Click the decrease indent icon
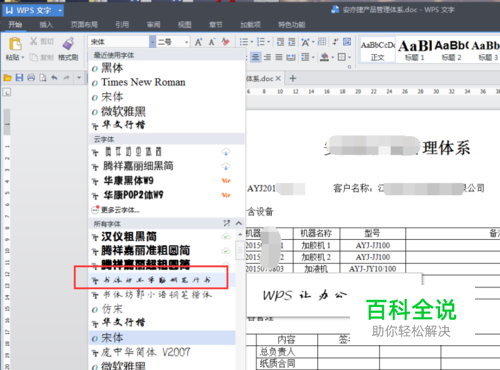Viewport: 500px width, 370px height. pyautogui.click(x=281, y=42)
